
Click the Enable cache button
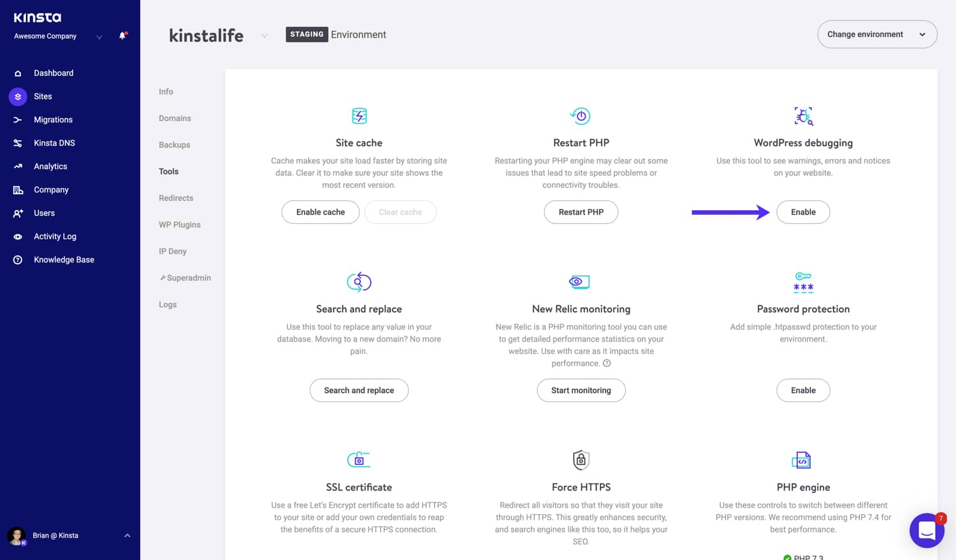point(321,212)
